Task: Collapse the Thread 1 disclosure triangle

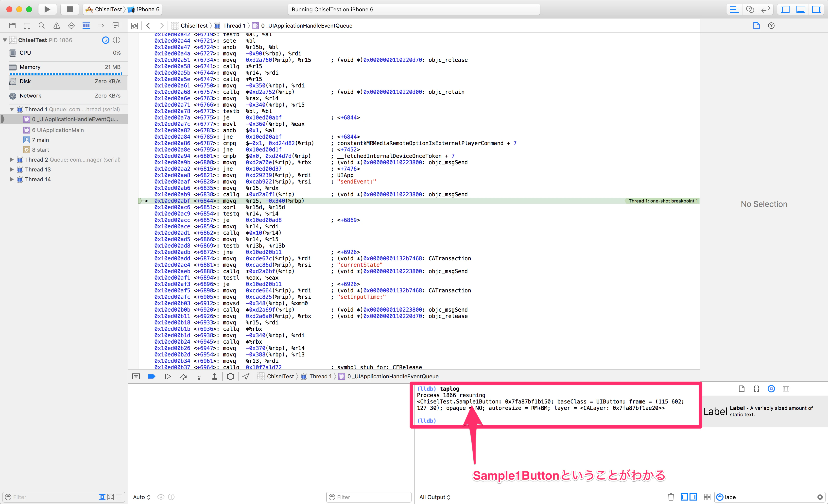Action: [x=12, y=110]
